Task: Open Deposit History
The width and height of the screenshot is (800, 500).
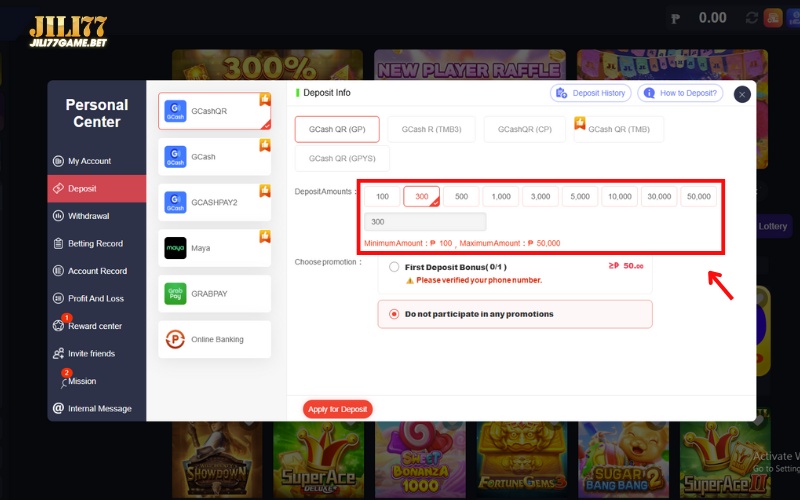Action: click(590, 93)
